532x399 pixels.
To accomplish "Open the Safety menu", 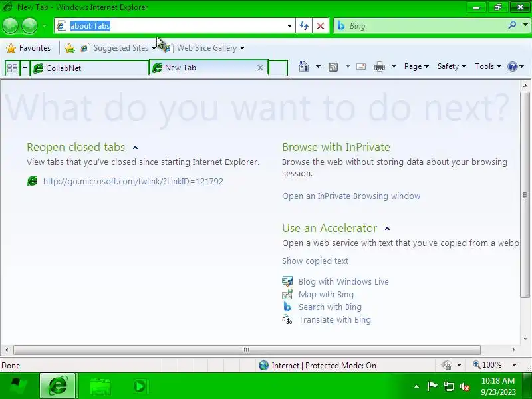I will 452,66.
